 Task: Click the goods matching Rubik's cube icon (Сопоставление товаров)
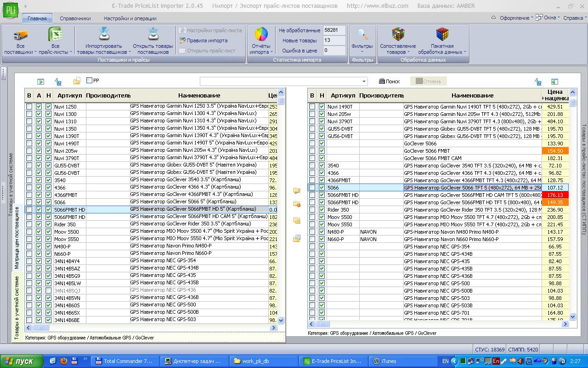click(x=398, y=34)
